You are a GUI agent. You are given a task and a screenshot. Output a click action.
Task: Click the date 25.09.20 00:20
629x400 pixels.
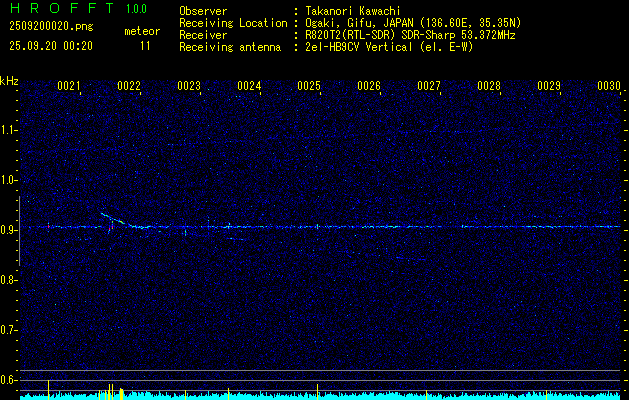pyautogui.click(x=51, y=46)
